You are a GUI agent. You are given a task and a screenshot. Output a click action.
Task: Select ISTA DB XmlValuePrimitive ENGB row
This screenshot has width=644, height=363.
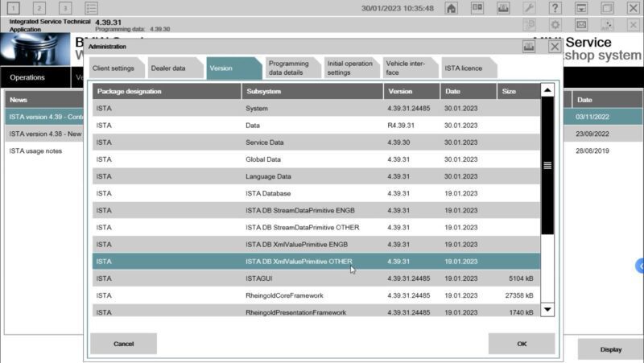pyautogui.click(x=316, y=245)
